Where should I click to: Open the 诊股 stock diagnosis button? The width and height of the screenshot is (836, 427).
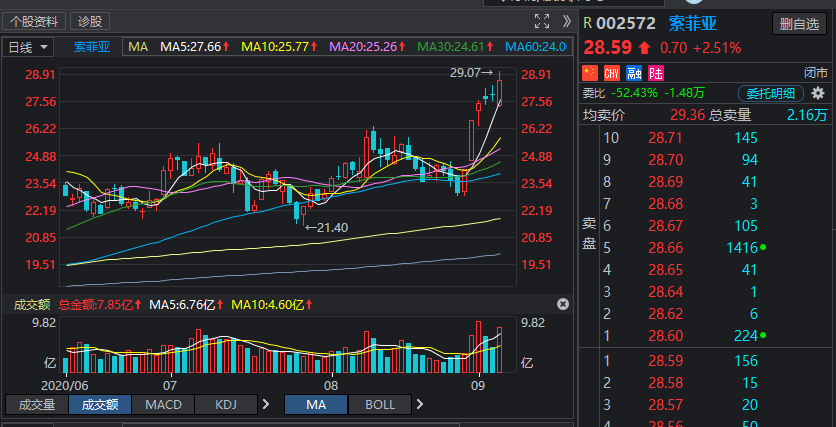click(90, 21)
